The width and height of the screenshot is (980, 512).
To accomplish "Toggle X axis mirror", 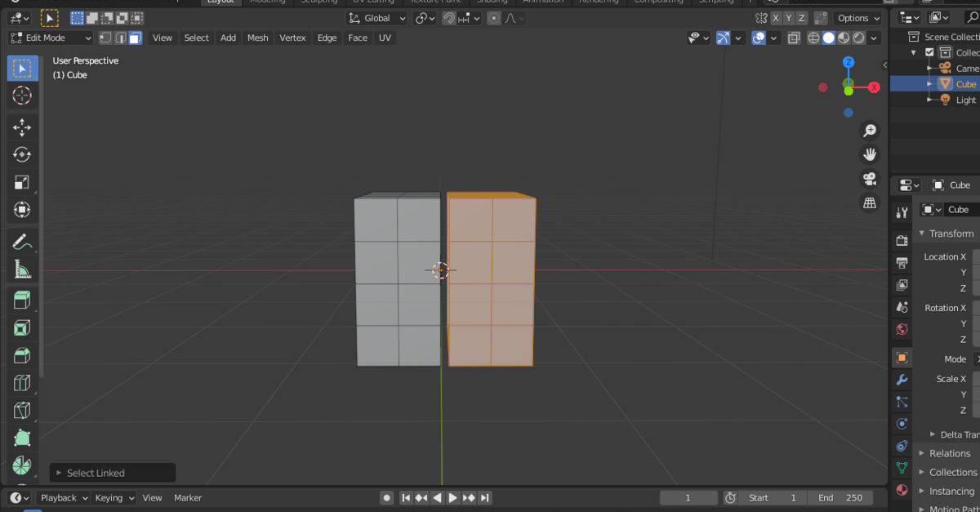I will pos(776,18).
